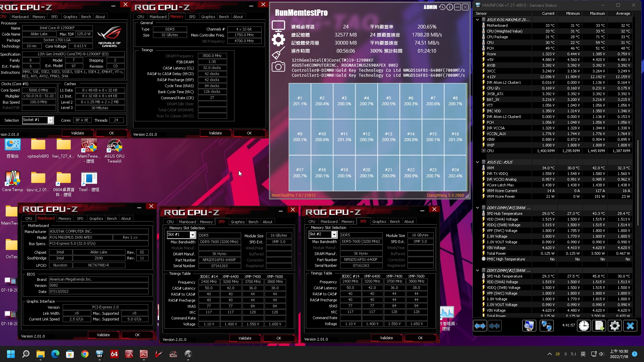Select VRM Vcore Power row in HWiNFO

click(x=557, y=196)
